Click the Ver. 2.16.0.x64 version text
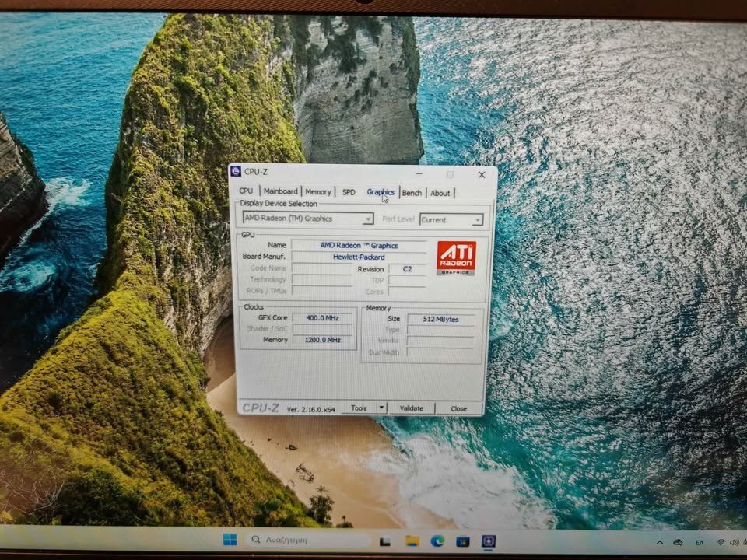 (x=311, y=409)
